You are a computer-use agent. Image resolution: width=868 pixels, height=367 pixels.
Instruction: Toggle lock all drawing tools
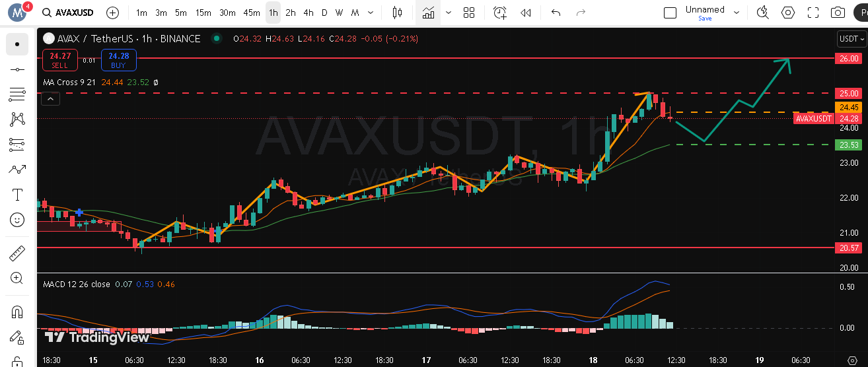pos(17,361)
